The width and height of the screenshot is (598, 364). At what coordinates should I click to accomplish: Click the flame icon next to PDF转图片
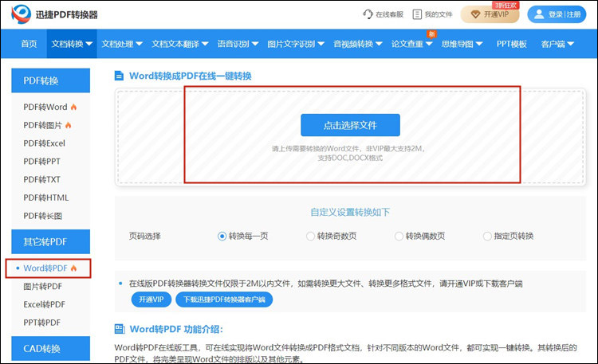coord(69,125)
